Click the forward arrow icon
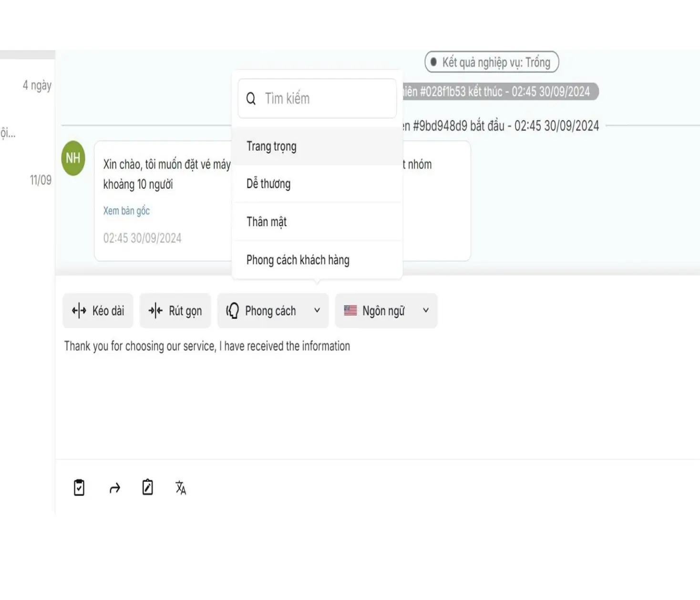Image resolution: width=700 pixels, height=600 pixels. coord(114,488)
